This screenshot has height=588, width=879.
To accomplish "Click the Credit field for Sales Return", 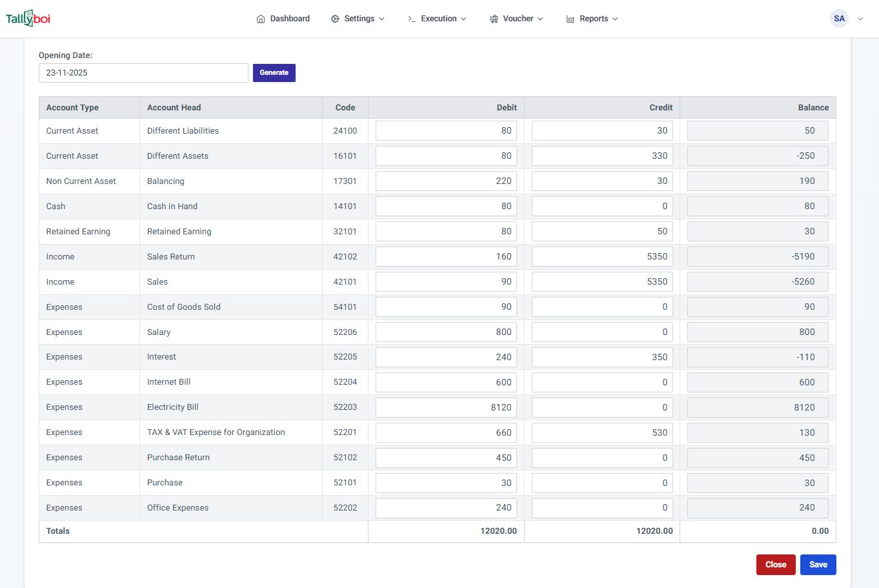I will tap(602, 257).
